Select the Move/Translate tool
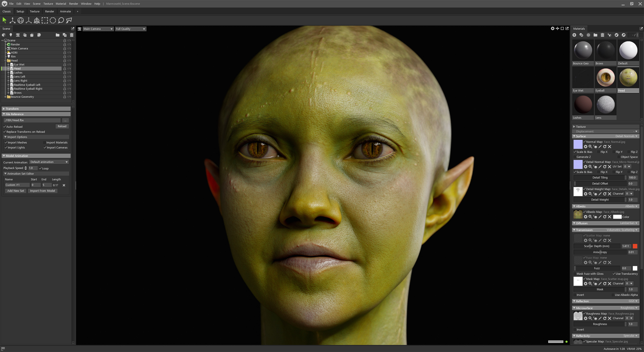This screenshot has width=644, height=352. pyautogui.click(x=12, y=21)
